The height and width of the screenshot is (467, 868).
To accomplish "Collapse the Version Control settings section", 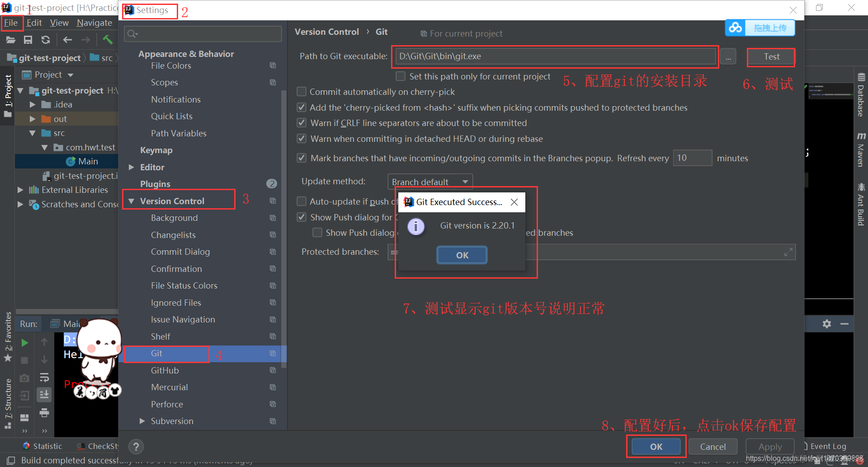I will pos(131,201).
